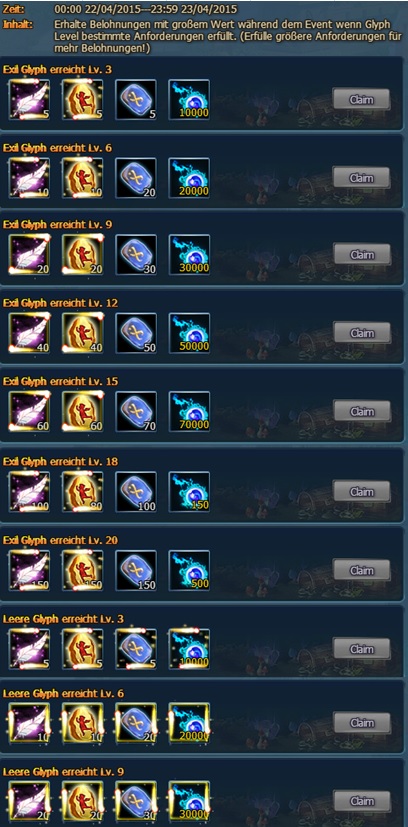Select feather icon in Exil Glyph Lv. 3 row
The width and height of the screenshot is (408, 827).
(30, 100)
